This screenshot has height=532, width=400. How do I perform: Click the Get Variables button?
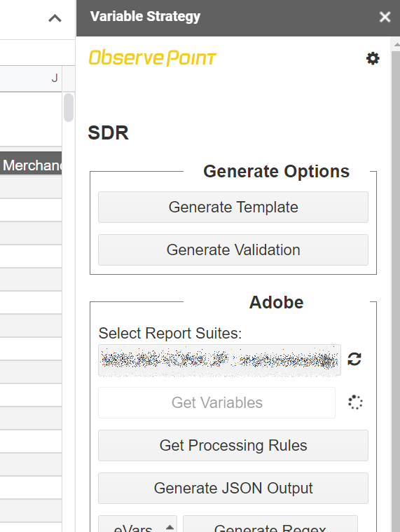pyautogui.click(x=216, y=403)
